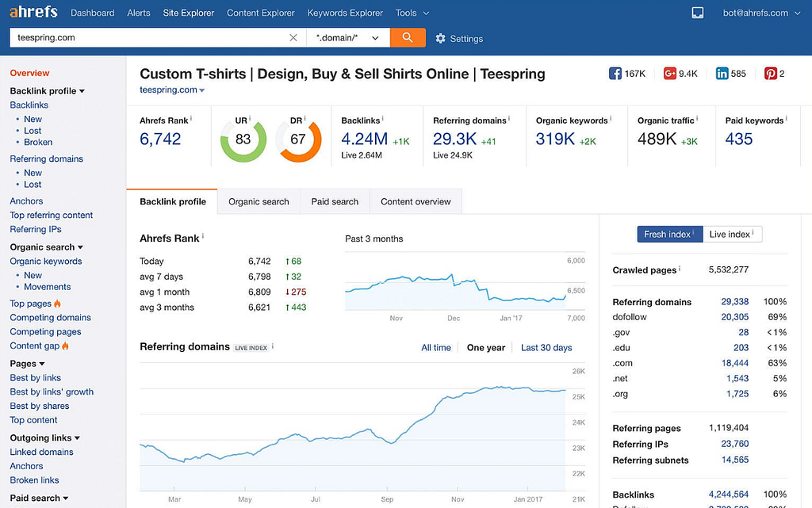Viewport: 812px width, 508px height.
Task: Click the LinkedIn share count icon
Action: tap(722, 74)
